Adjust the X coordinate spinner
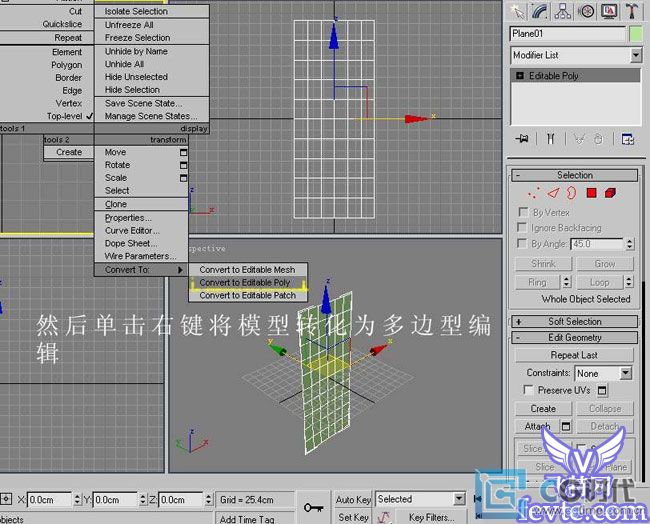This screenshot has width=650, height=524. click(77, 499)
